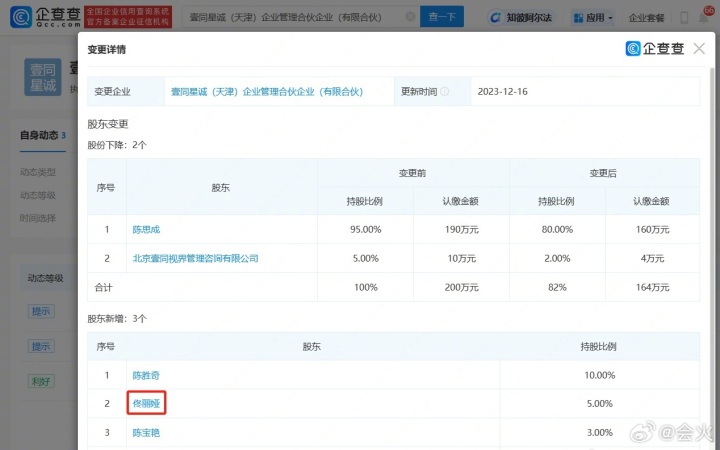
Task: Close the 变更详情 dialog
Action: 699,48
